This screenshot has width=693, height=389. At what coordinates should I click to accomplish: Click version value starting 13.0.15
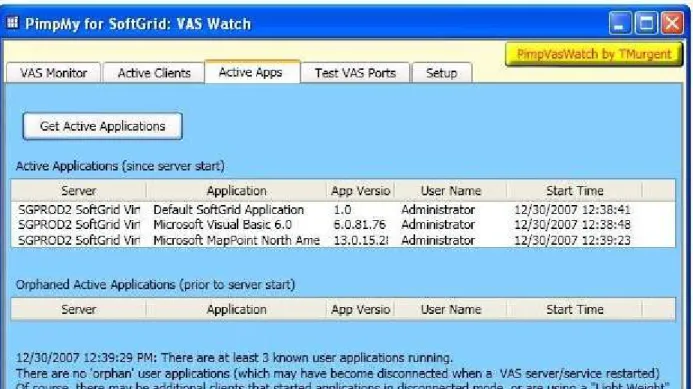361,240
